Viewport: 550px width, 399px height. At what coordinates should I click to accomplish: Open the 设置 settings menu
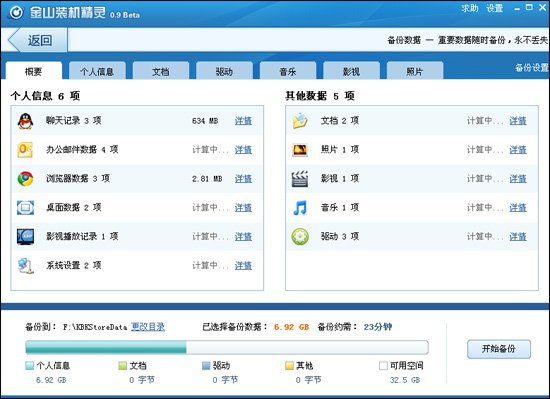495,8
